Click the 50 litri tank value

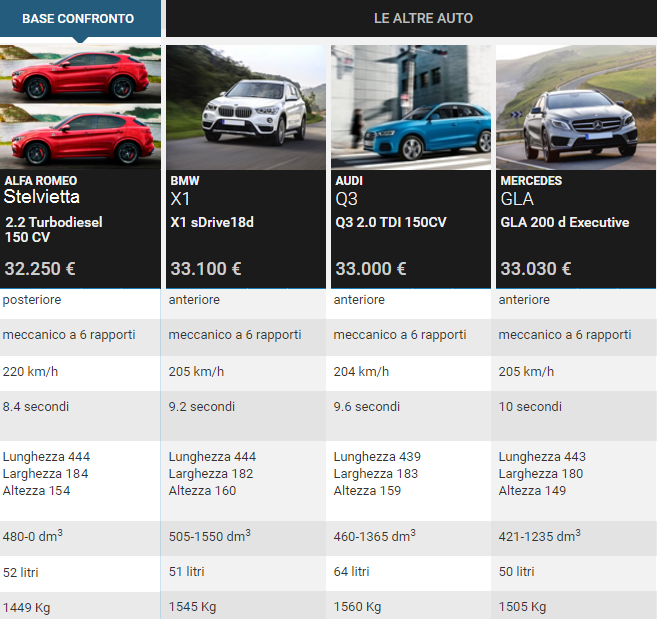point(517,572)
